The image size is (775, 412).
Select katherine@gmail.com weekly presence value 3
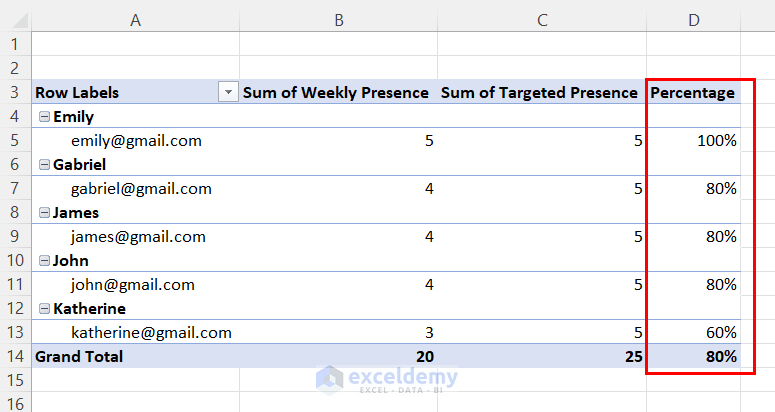339,332
